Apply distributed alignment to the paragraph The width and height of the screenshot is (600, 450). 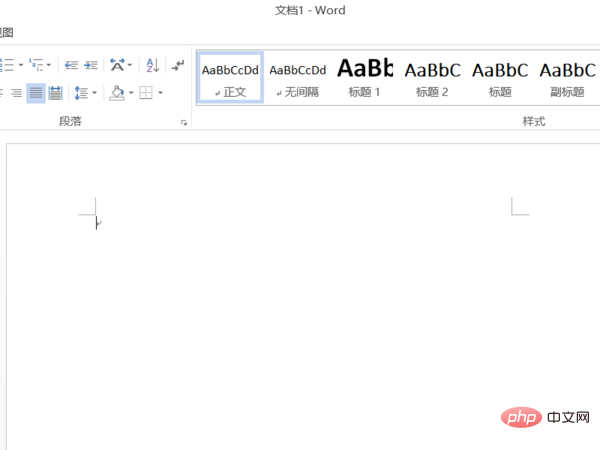tap(56, 93)
